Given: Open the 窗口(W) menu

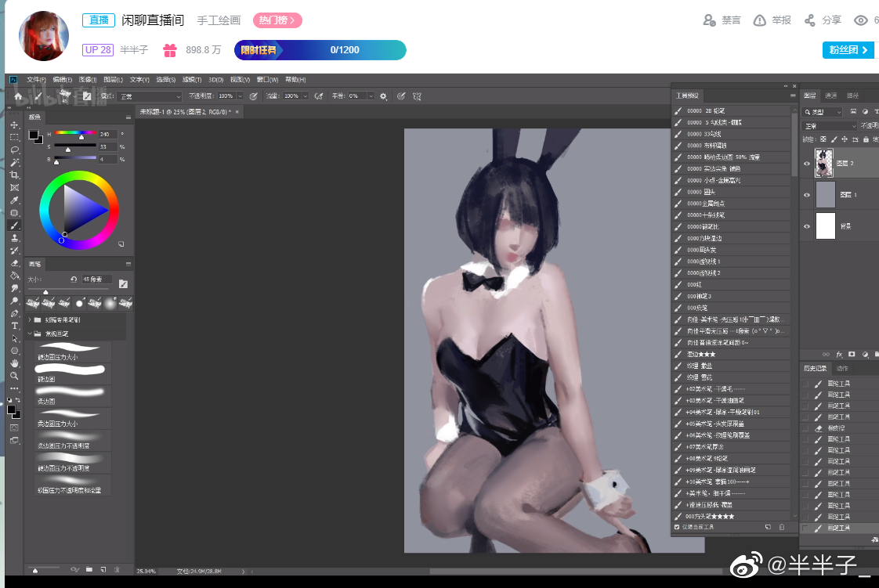Looking at the screenshot, I should pos(267,80).
